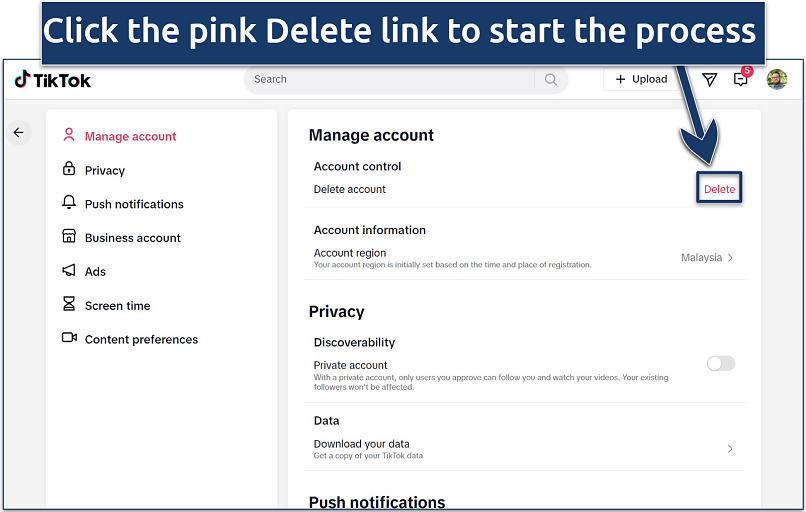This screenshot has height=512, width=806.
Task: Select Screen time in the sidebar
Action: (x=117, y=306)
